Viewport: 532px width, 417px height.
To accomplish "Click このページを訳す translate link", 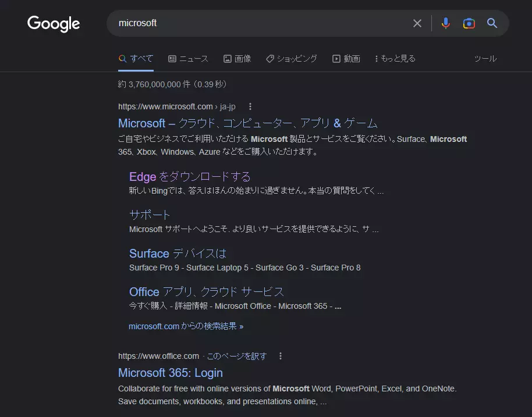I will coord(237,356).
